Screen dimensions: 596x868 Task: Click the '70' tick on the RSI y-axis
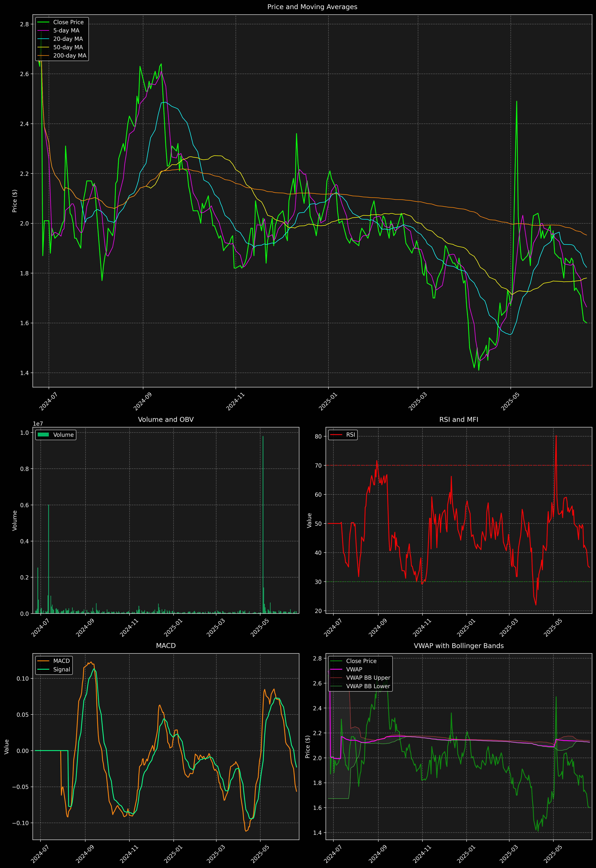(318, 465)
